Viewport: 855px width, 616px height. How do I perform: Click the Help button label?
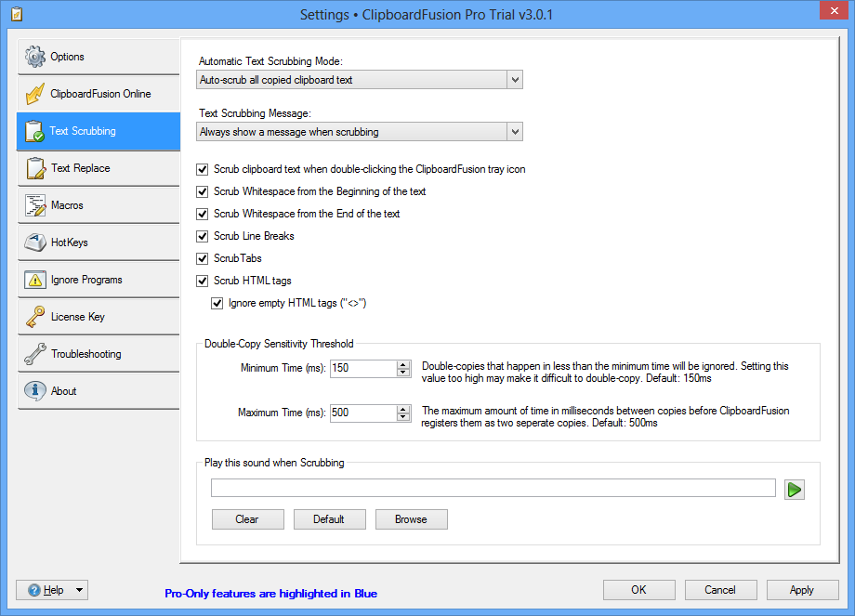click(54, 590)
